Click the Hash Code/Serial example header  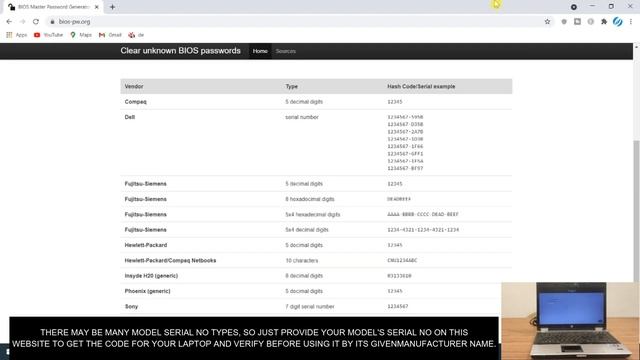[421, 87]
